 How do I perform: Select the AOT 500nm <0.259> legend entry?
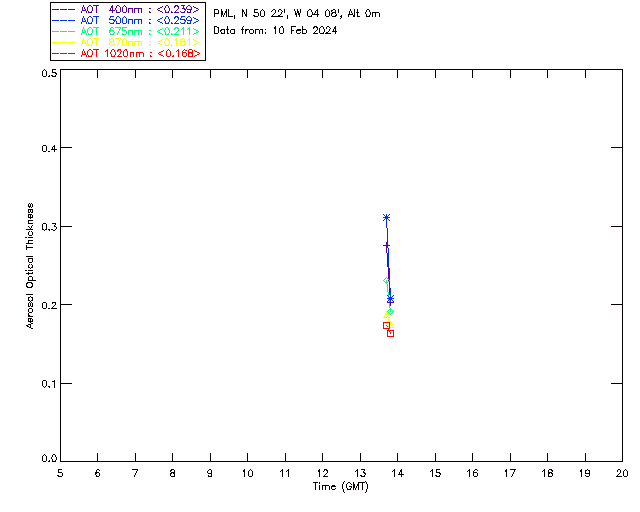126,20
